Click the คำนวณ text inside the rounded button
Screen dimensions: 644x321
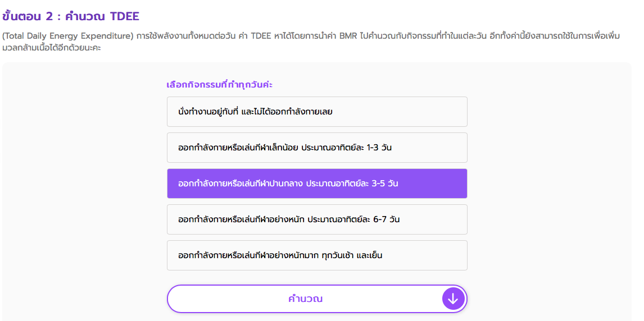coord(305,299)
